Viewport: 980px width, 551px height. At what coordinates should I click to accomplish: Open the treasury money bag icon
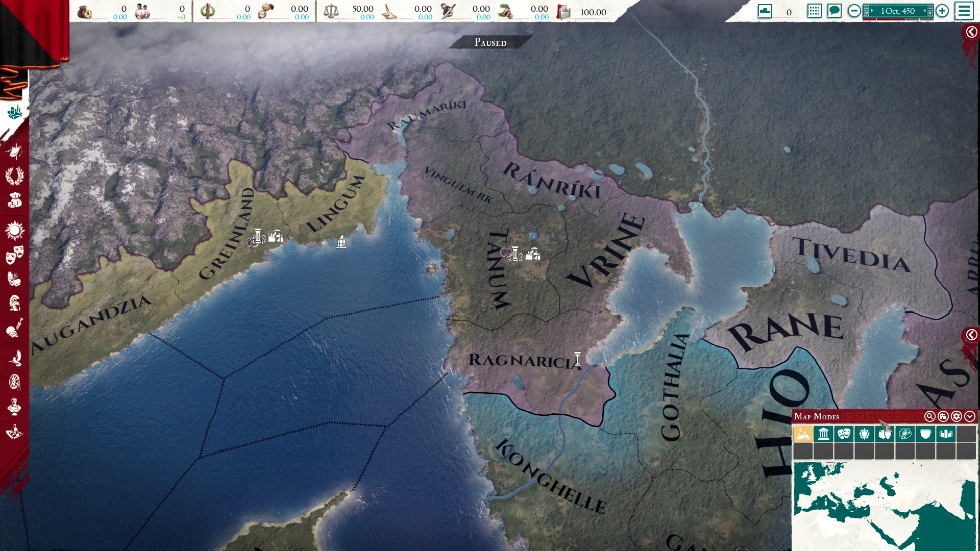pos(84,11)
